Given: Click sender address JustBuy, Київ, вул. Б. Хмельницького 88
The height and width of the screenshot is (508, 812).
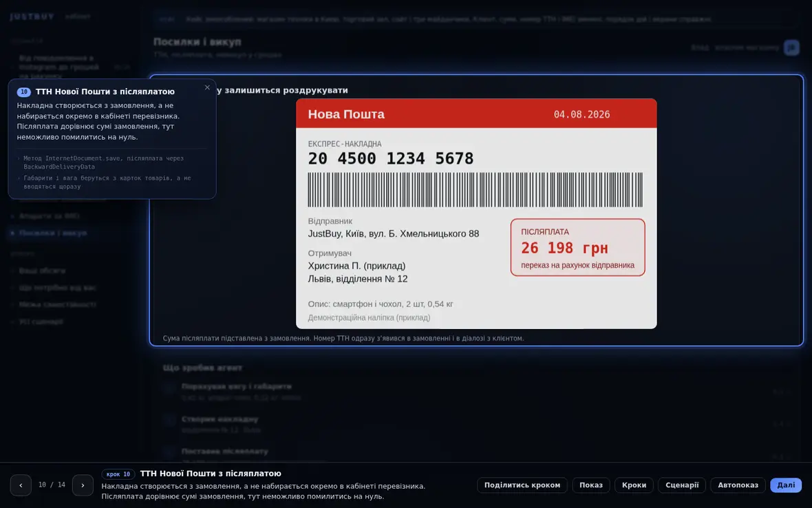Looking at the screenshot, I should (393, 233).
